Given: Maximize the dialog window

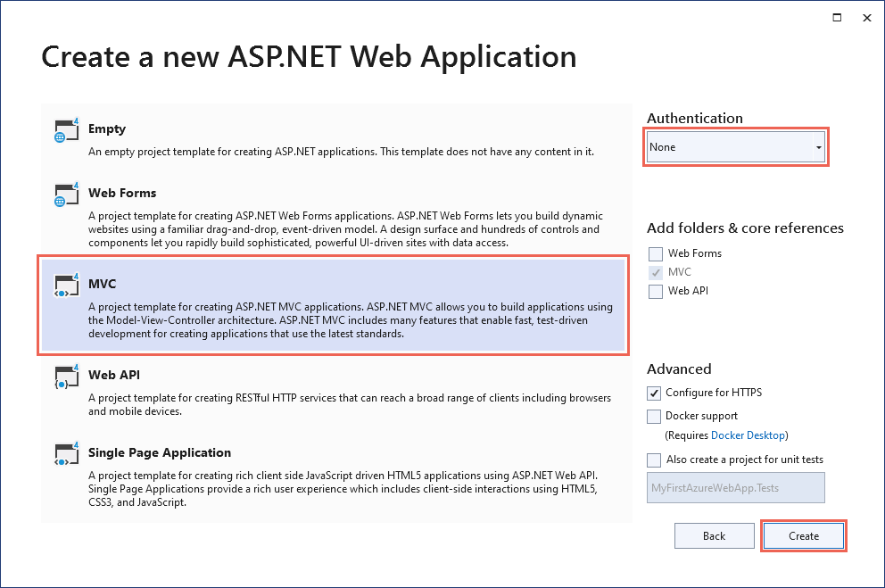Looking at the screenshot, I should 837,17.
